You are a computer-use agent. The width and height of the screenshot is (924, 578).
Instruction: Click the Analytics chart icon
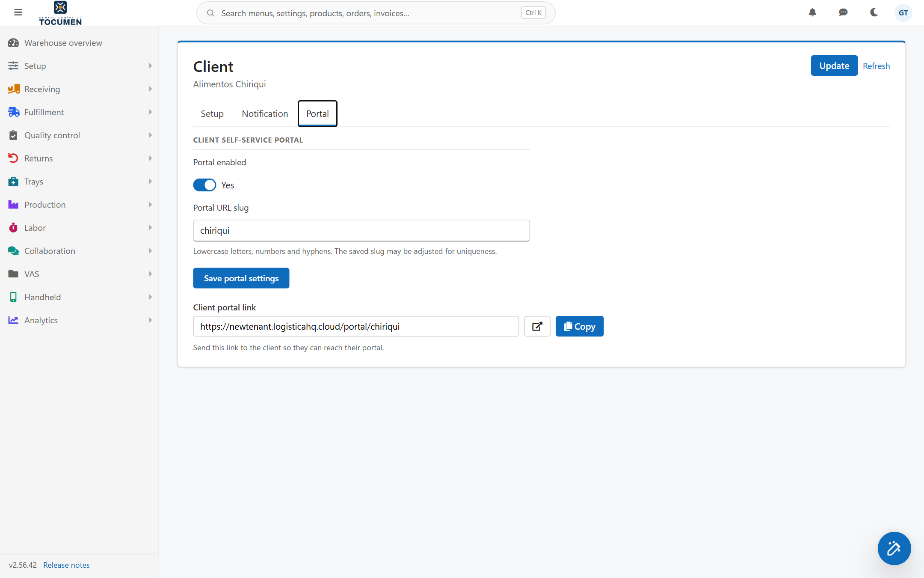13,320
